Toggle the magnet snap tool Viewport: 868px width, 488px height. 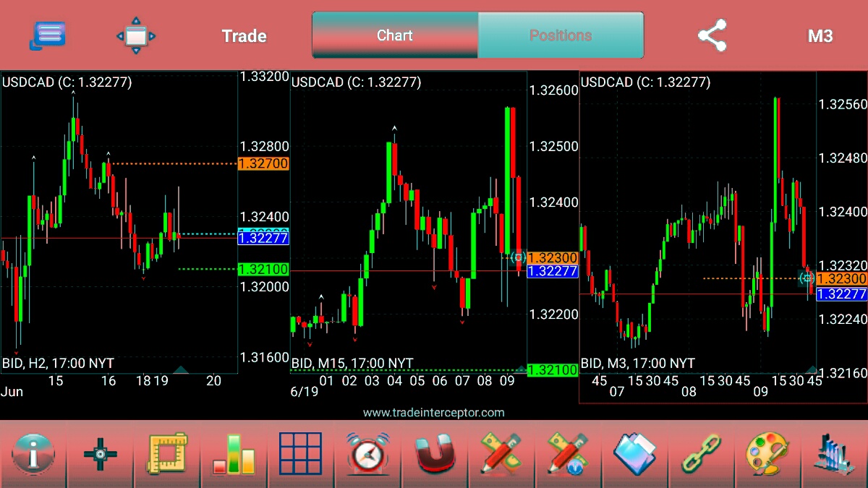[x=434, y=454]
